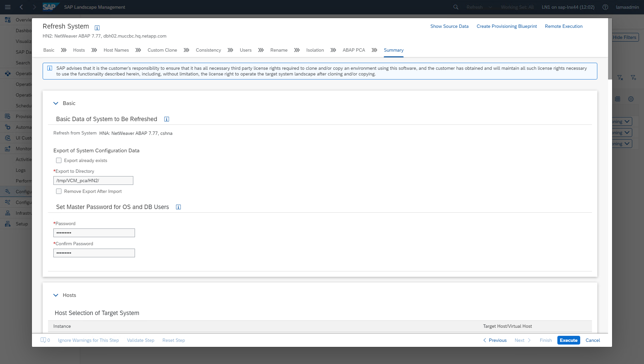Viewport: 644px width, 364px height.
Task: Click Create Provisioning Blueprint link
Action: coord(507,26)
